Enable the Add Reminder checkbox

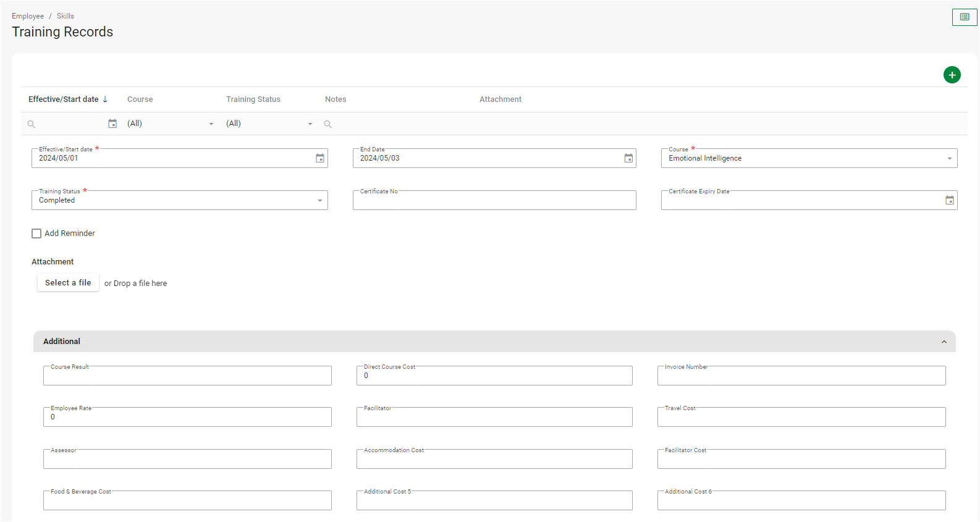click(x=36, y=234)
